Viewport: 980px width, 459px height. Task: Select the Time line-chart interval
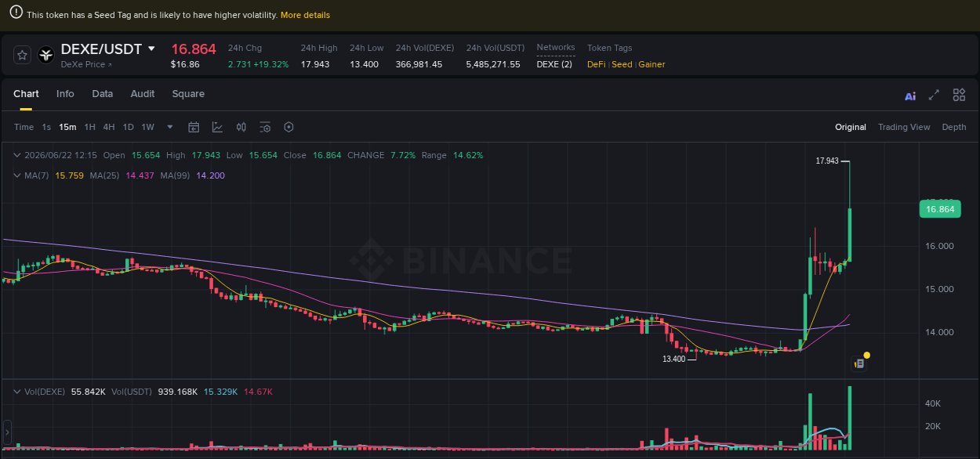point(24,127)
